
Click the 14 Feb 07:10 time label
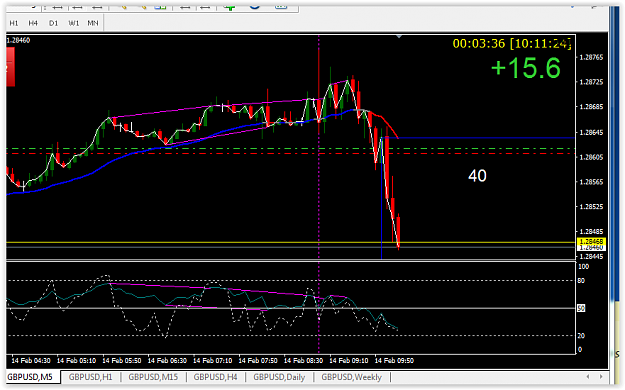click(x=212, y=360)
